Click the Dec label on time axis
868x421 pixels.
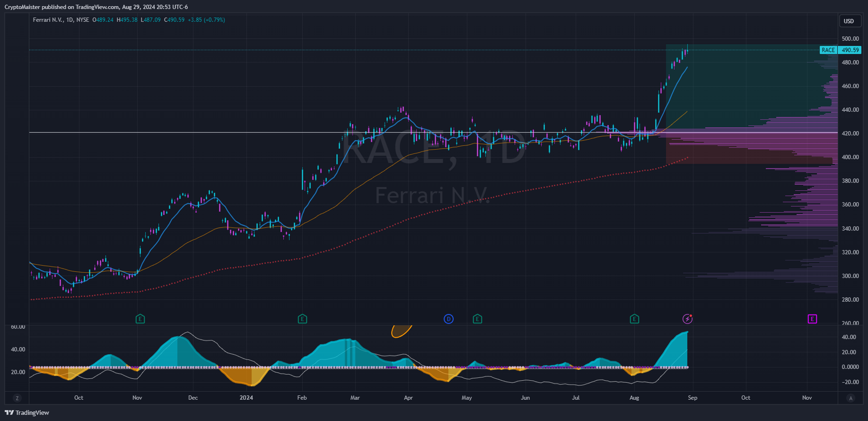(193, 398)
